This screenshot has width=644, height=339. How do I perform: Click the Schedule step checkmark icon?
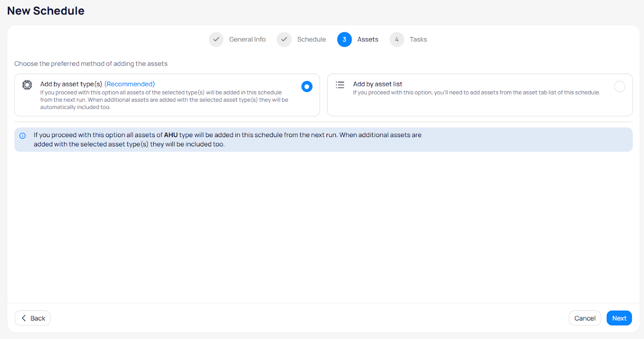284,39
